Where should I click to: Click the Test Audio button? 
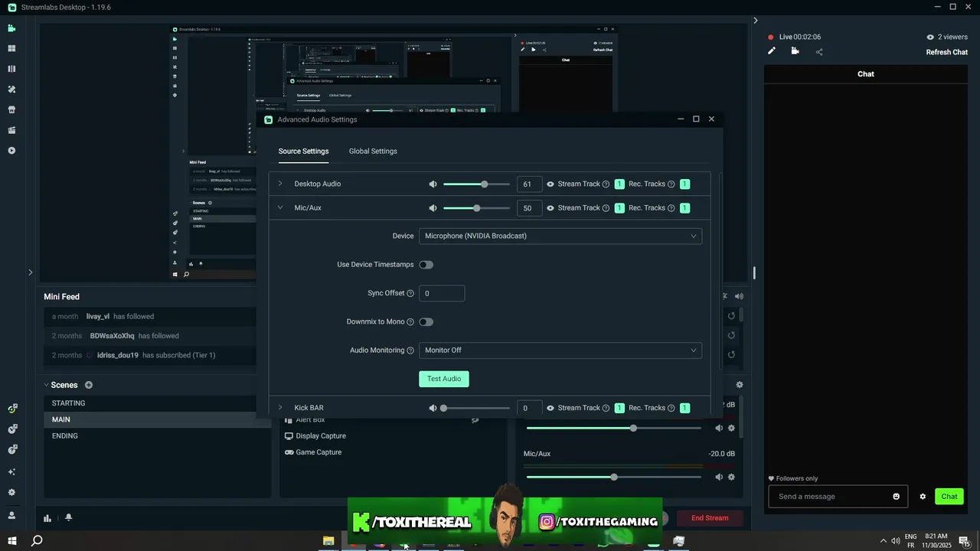444,379
